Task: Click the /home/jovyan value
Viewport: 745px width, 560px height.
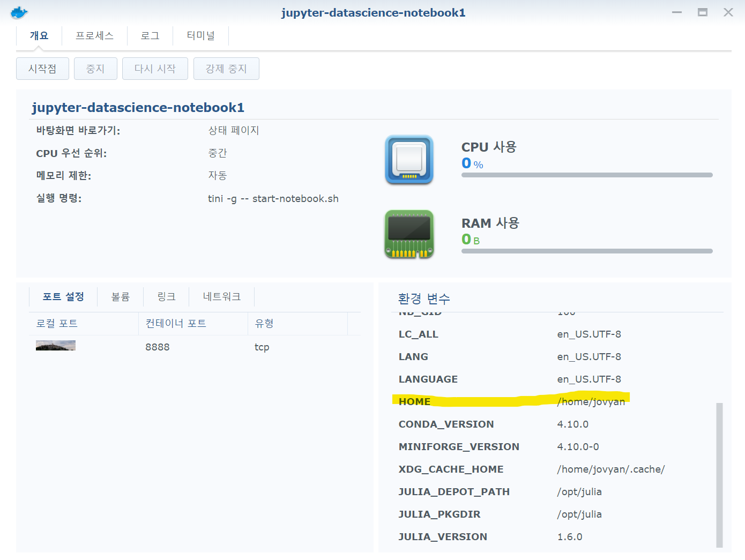Action: click(x=591, y=401)
